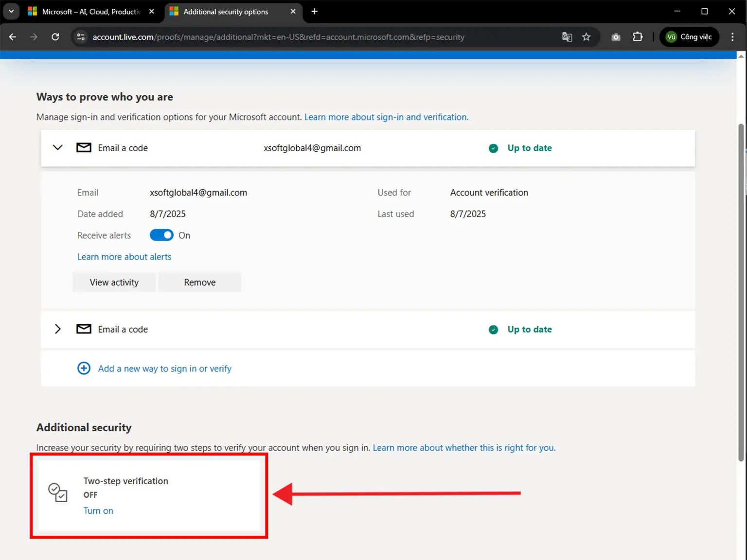
Task: Expand the second Email a code entry
Action: click(x=57, y=329)
